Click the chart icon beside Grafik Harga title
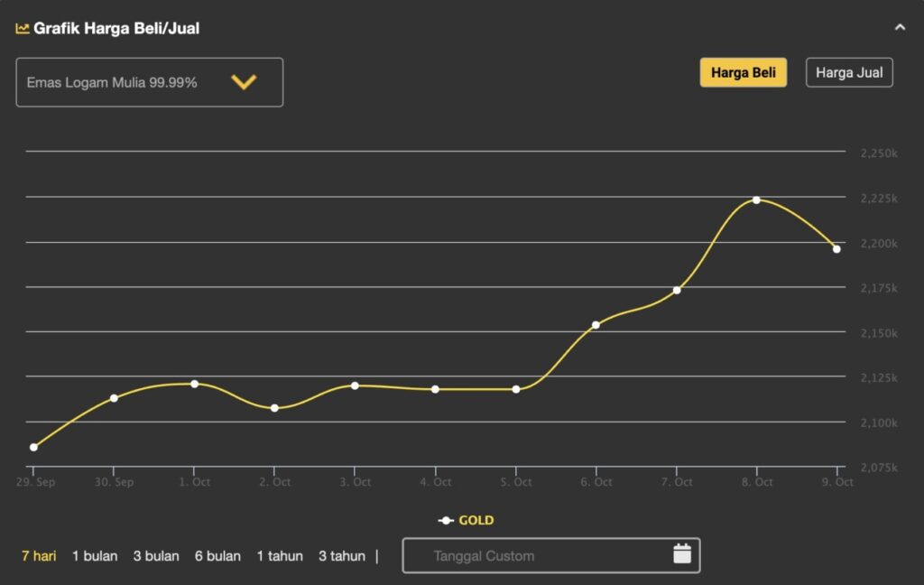 click(x=23, y=28)
